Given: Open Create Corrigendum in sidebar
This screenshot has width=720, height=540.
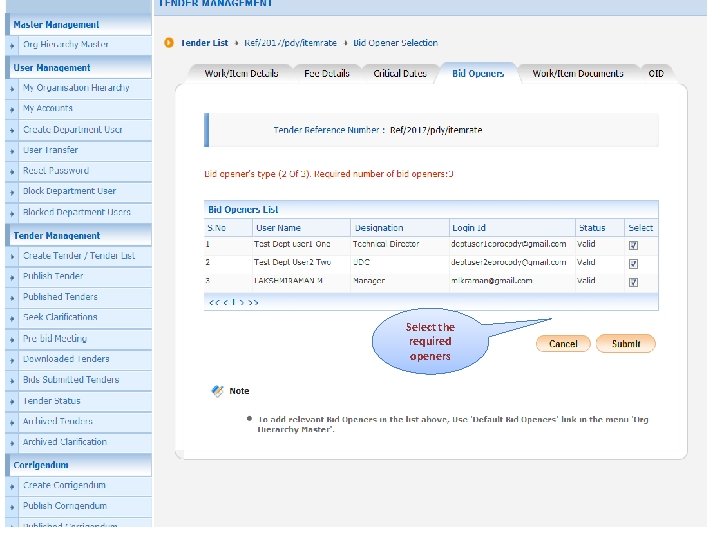Looking at the screenshot, I should coord(64,485).
